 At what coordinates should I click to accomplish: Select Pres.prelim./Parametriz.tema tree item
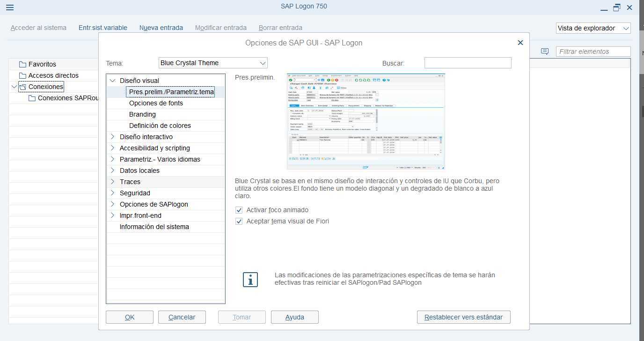172,92
